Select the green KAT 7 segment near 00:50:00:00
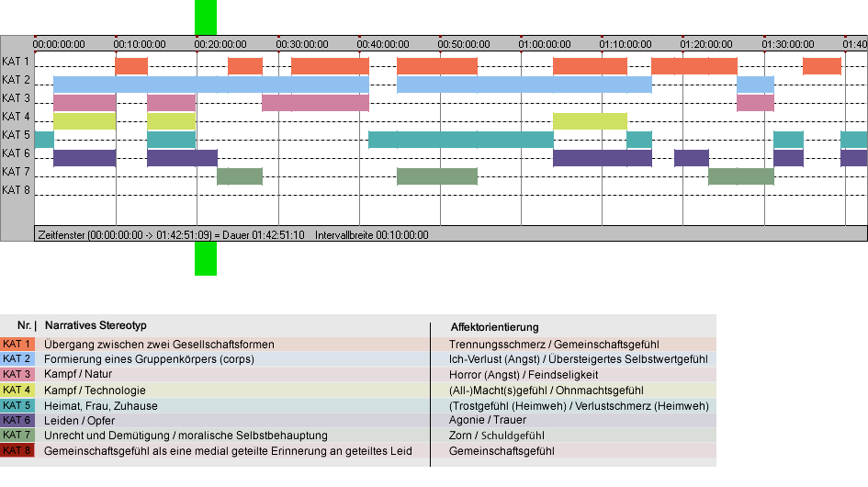 click(437, 176)
